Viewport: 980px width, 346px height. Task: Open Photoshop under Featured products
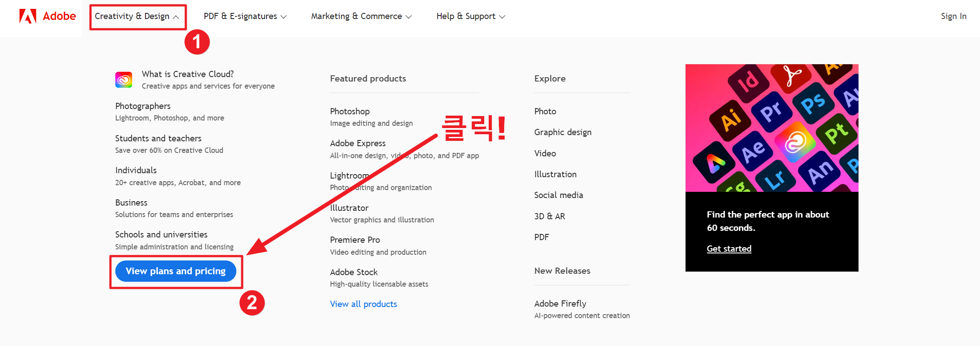371,117
